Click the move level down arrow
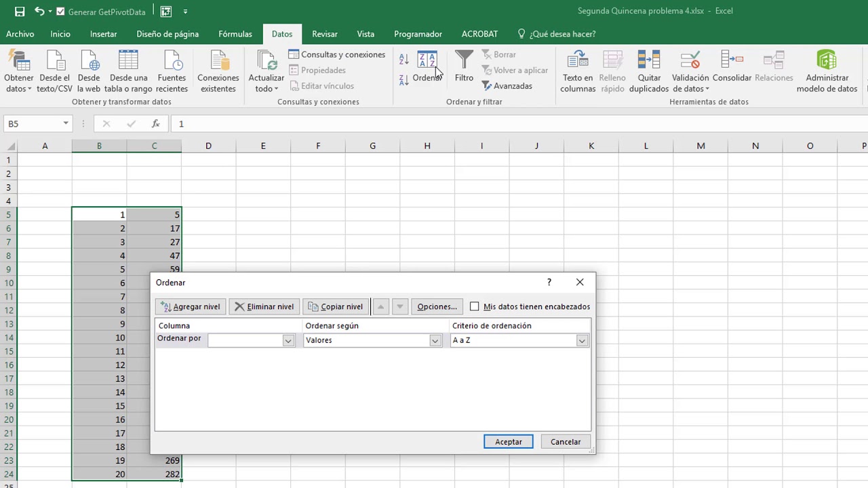 point(400,306)
